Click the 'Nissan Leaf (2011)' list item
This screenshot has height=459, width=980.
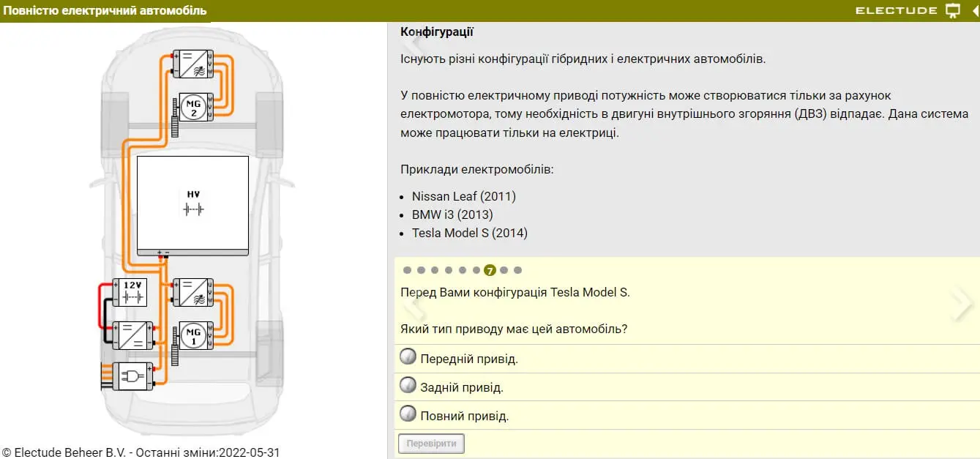pyautogui.click(x=464, y=196)
